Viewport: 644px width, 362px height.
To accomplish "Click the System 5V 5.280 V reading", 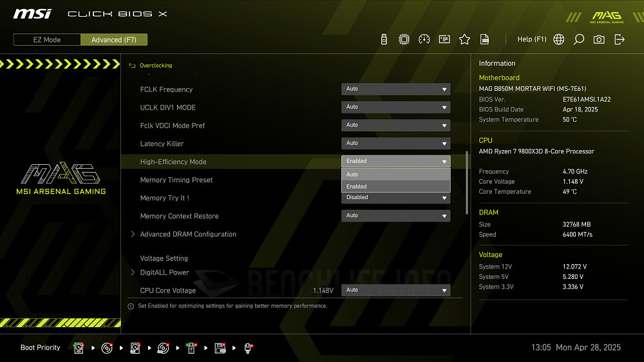I will 573,277.
